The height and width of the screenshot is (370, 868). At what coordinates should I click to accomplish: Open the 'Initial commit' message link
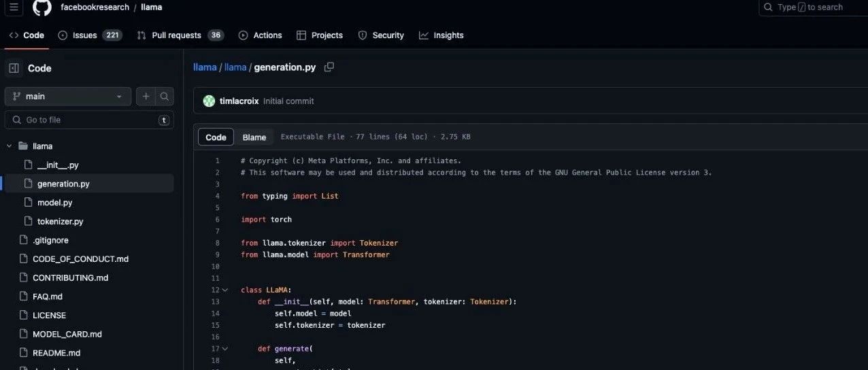(x=288, y=101)
